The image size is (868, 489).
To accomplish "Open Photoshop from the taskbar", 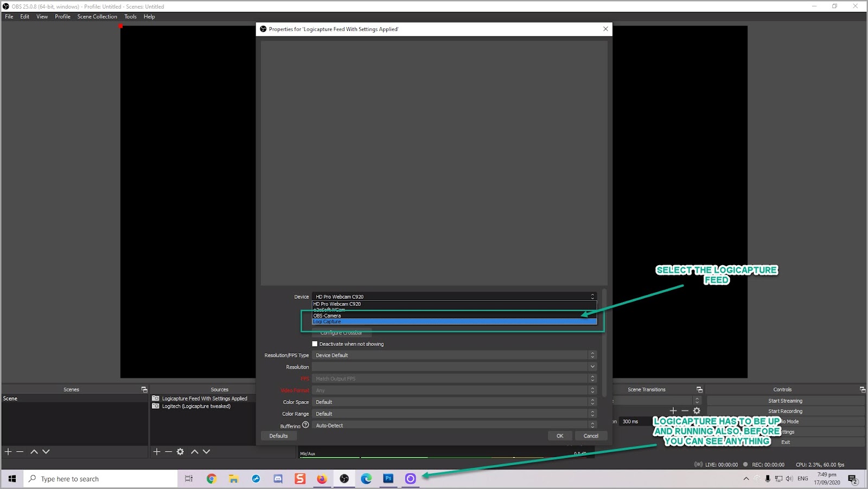I will click(388, 479).
